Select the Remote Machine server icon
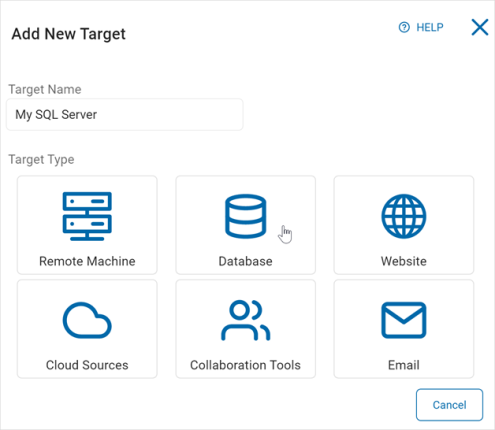 [x=87, y=216]
